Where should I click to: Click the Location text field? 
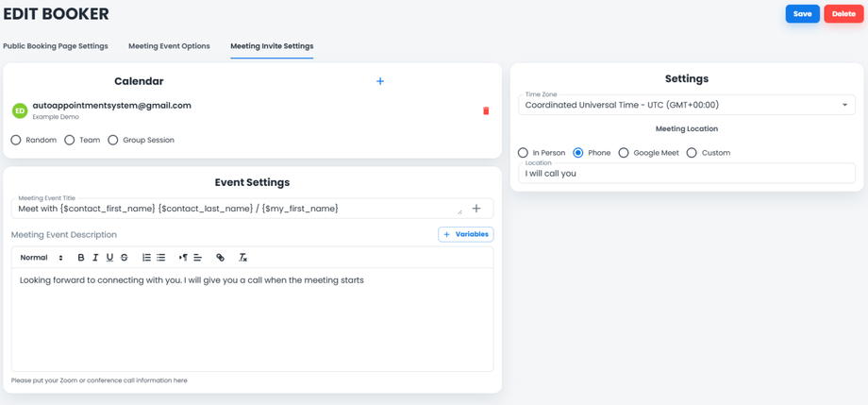[x=686, y=174]
